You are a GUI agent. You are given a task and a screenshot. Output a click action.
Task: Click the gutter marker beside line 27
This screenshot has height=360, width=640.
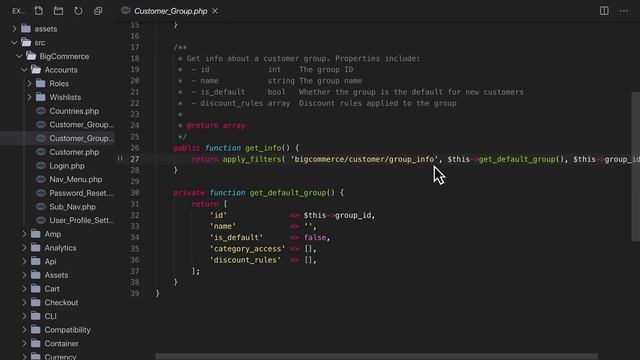120,158
